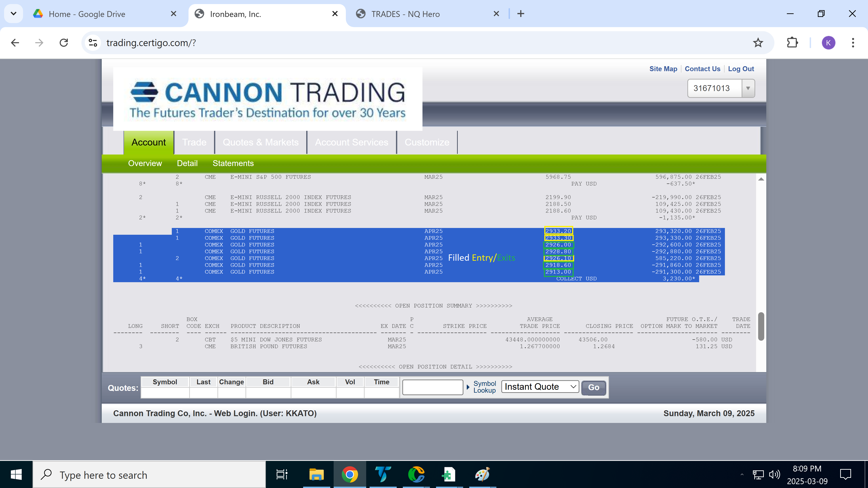The height and width of the screenshot is (488, 868).
Task: Open a new browser tab
Action: click(521, 14)
